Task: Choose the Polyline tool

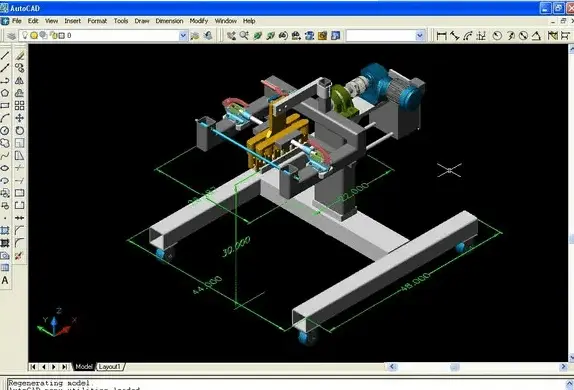Action: point(5,81)
